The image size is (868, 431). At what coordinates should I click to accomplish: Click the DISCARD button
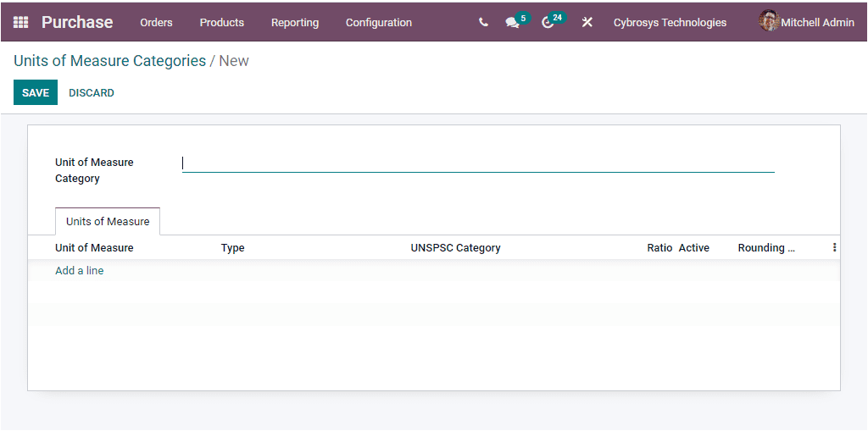pos(92,93)
